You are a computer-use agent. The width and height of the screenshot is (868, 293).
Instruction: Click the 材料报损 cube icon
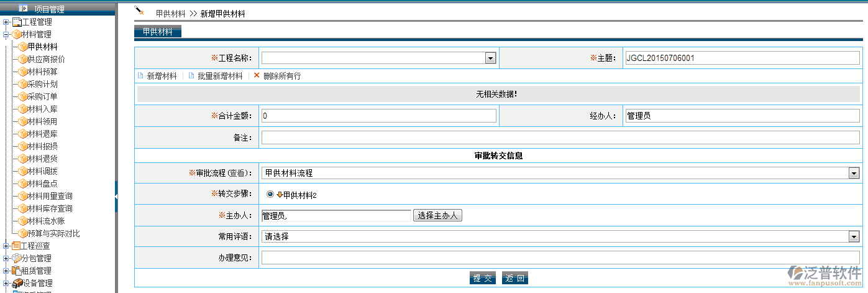[23, 146]
